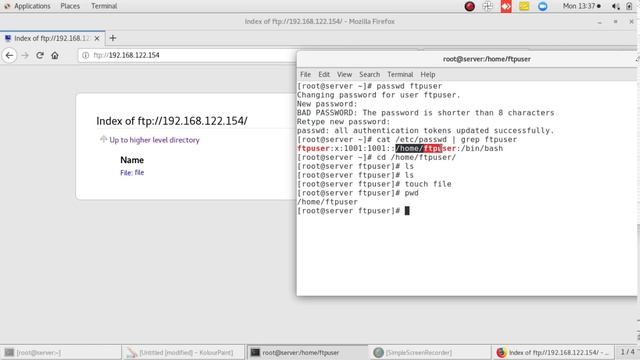Image resolution: width=640 pixels, height=360 pixels.
Task: Open the volume speaker icon in tray
Action: tap(616, 6)
